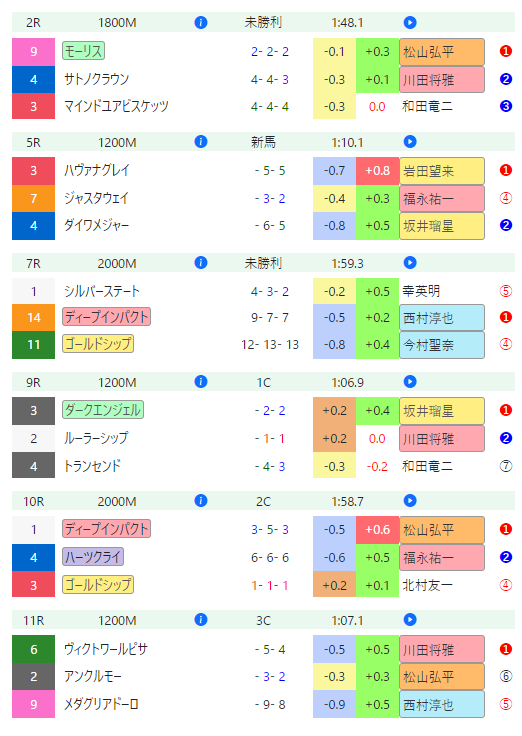The width and height of the screenshot is (522, 736).
Task: Play the 9R race video
Action: [x=410, y=382]
